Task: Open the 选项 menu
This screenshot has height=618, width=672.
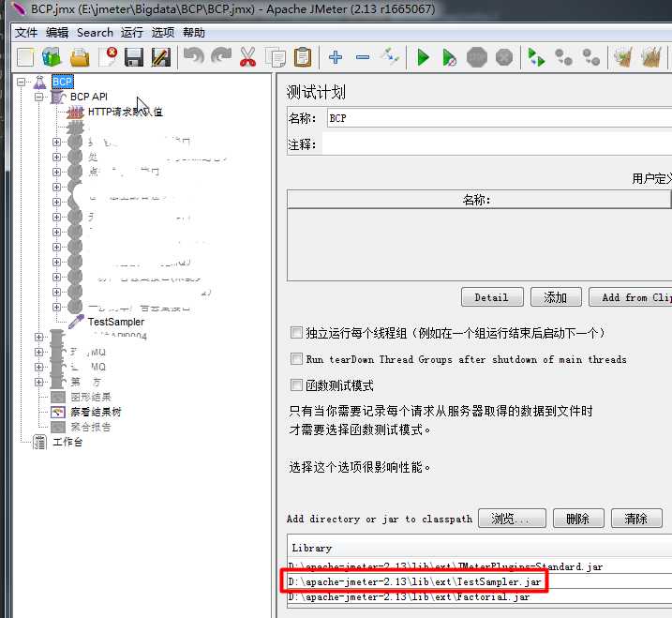Action: 163,33
